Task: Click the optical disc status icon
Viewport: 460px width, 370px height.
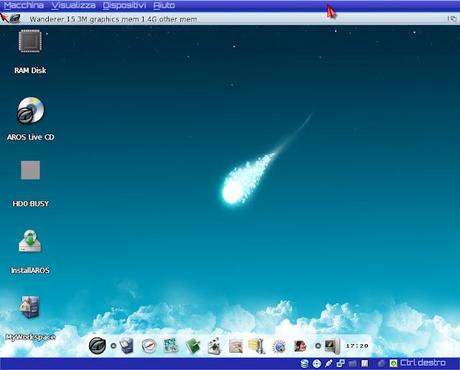Action: [x=317, y=363]
